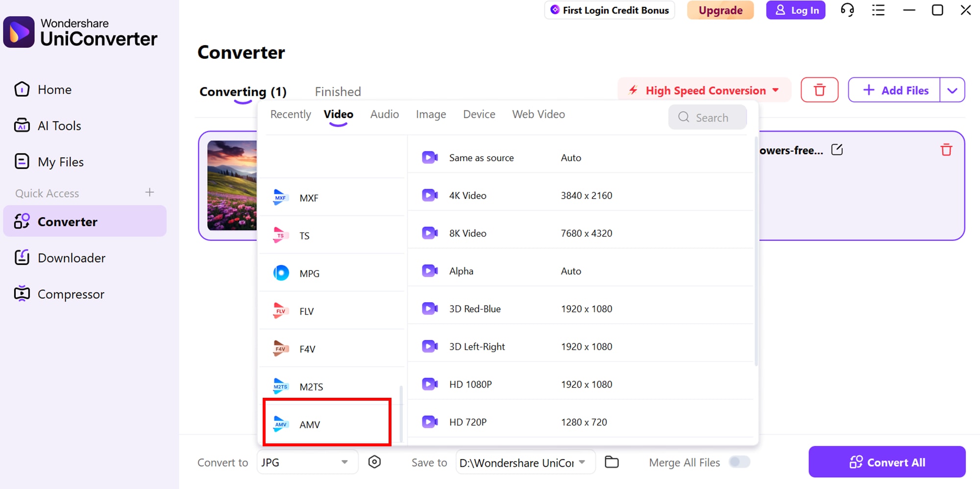Click the M2TS format icon
Screen dimensions: 980x489
[281, 386]
